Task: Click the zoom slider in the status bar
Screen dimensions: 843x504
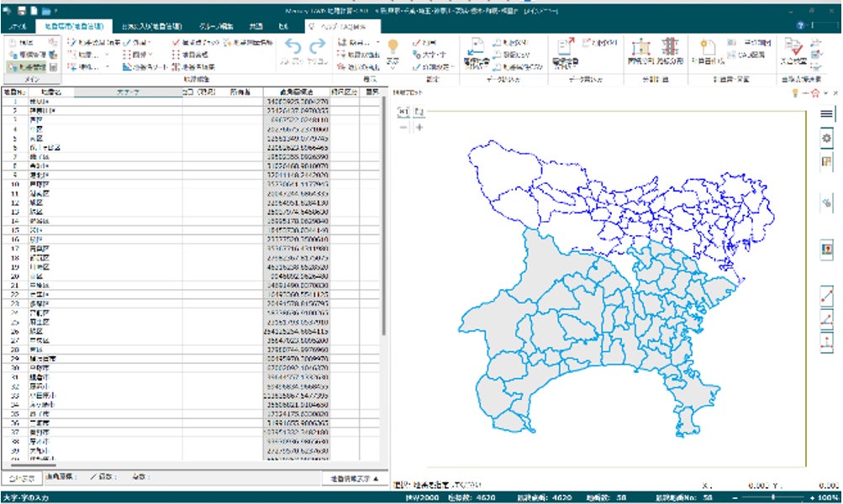Action: (772, 497)
